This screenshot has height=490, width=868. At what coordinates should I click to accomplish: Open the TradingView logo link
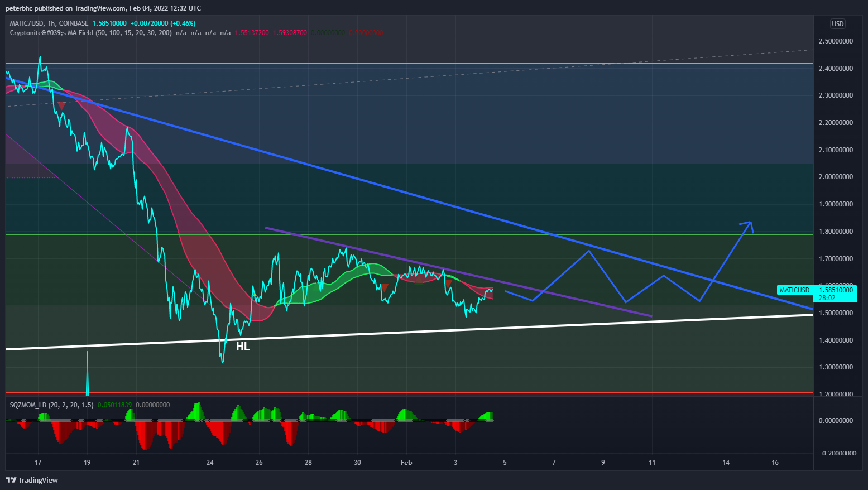32,480
